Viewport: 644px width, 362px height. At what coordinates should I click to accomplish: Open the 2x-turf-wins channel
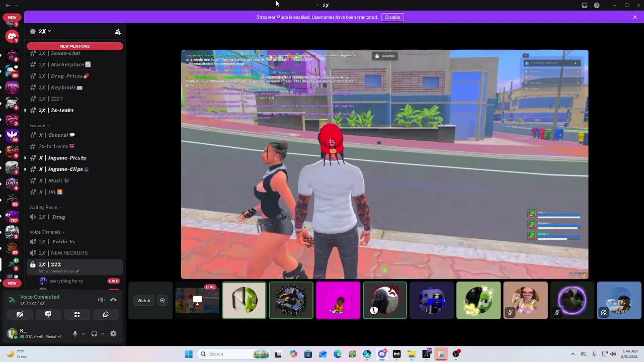click(74, 146)
